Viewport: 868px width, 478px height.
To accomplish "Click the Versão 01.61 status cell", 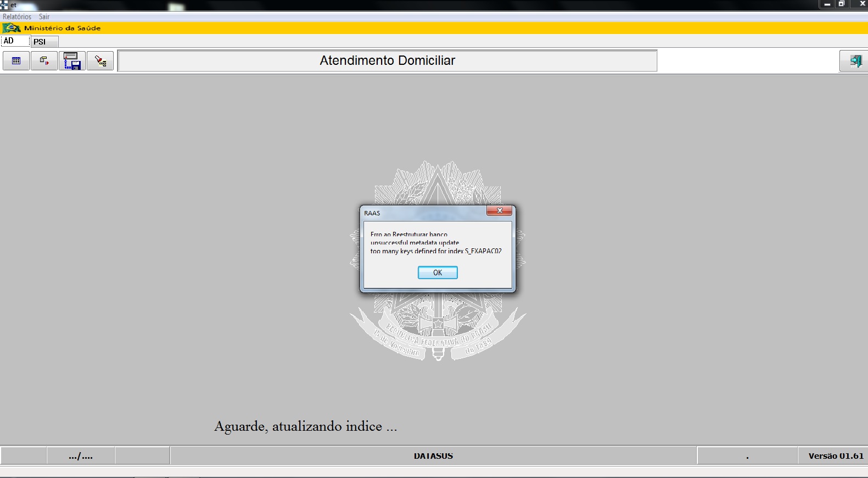I will tap(835, 456).
